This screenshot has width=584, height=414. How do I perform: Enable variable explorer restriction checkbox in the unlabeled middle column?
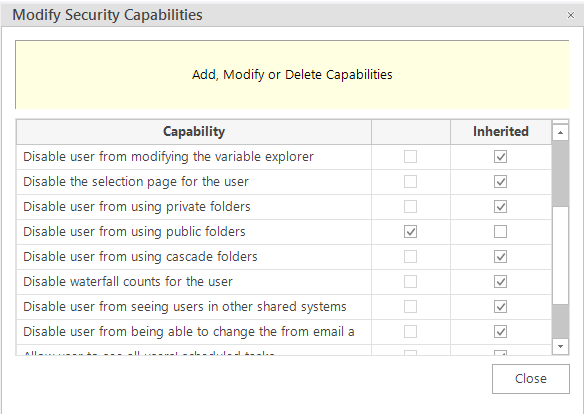coord(410,157)
